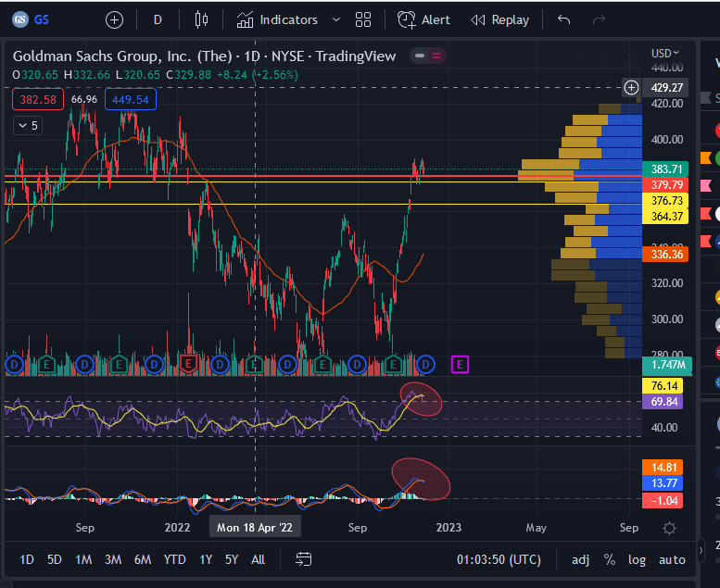The height and width of the screenshot is (588, 720).
Task: Click the yellow 364.37 price label
Action: pyautogui.click(x=665, y=216)
